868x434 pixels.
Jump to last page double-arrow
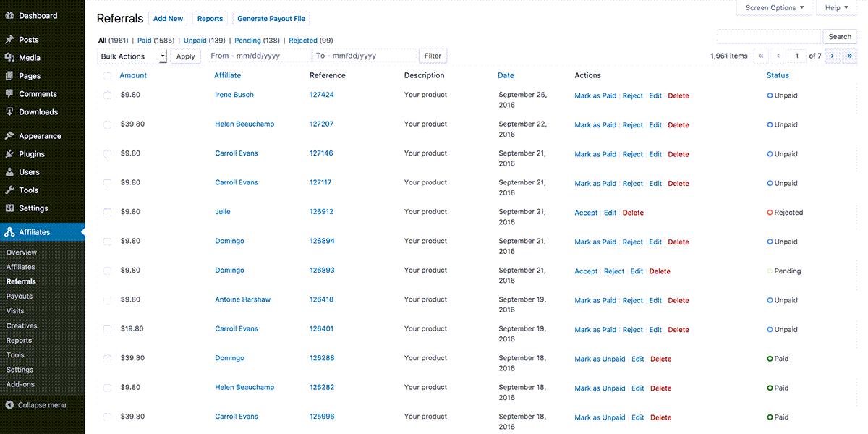(850, 56)
